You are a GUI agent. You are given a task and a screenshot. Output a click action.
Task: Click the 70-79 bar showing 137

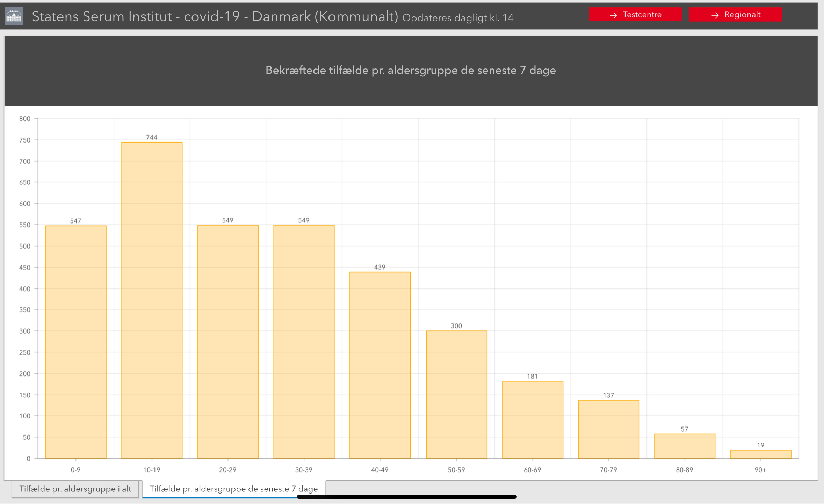point(608,429)
